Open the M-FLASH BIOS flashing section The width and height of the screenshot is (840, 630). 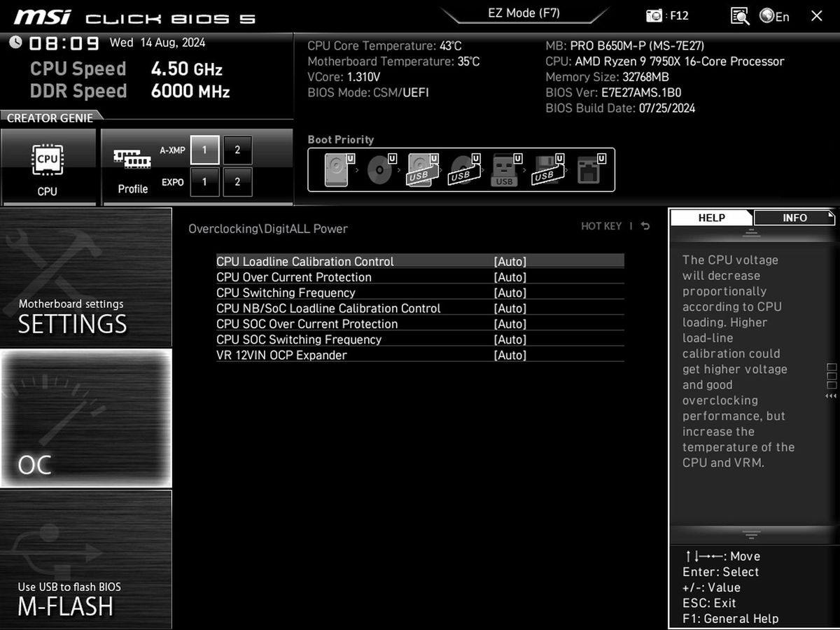(85, 559)
